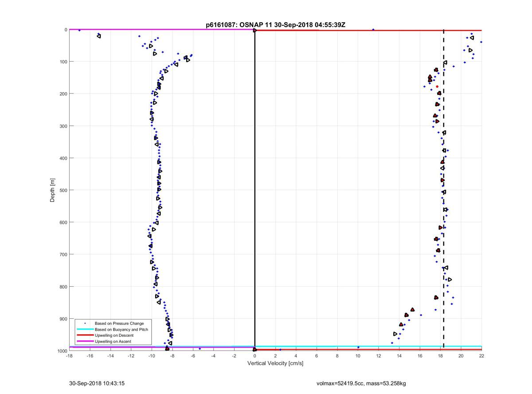Screen dimensions: 532x394
Task: Click the blue dot marker in legend
Action: pyautogui.click(x=85, y=324)
